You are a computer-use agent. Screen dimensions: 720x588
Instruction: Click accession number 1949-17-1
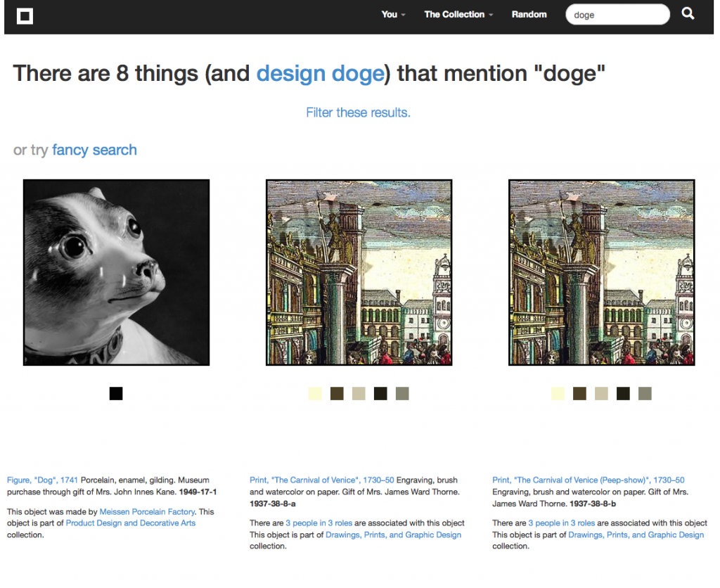(x=198, y=492)
